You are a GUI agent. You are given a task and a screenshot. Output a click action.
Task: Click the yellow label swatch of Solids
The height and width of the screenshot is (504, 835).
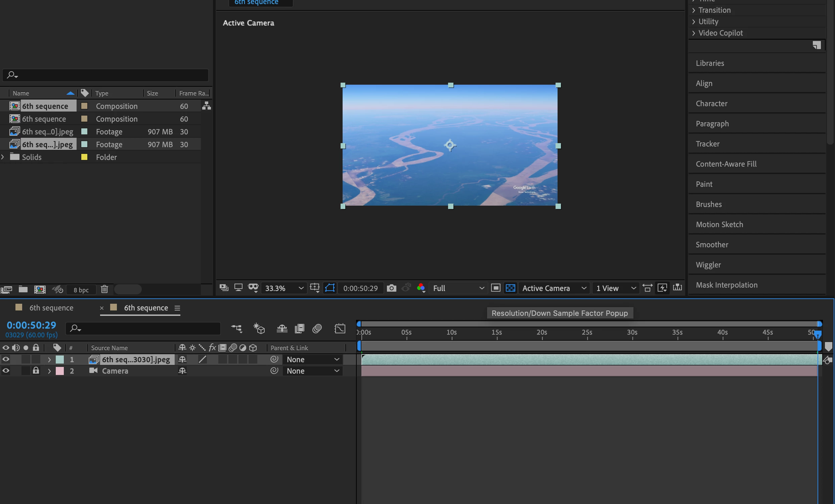(x=84, y=157)
